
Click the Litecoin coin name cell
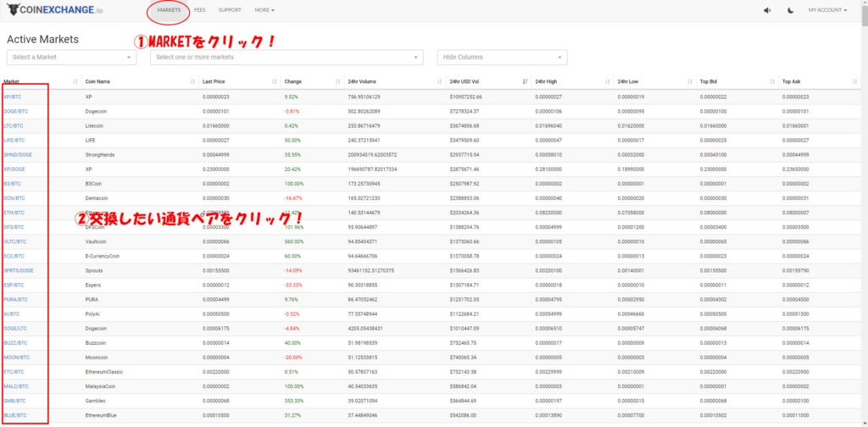tap(94, 125)
